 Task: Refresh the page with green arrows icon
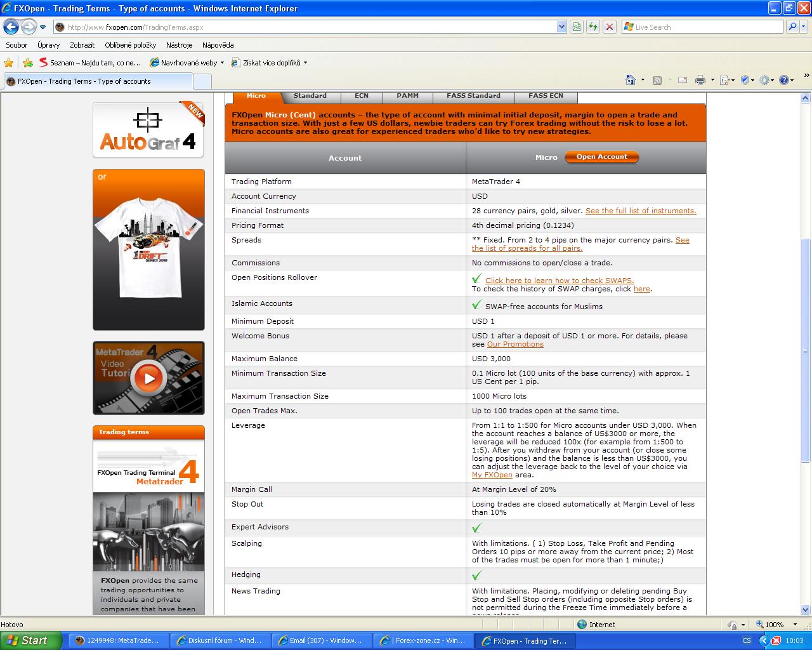pos(593,27)
